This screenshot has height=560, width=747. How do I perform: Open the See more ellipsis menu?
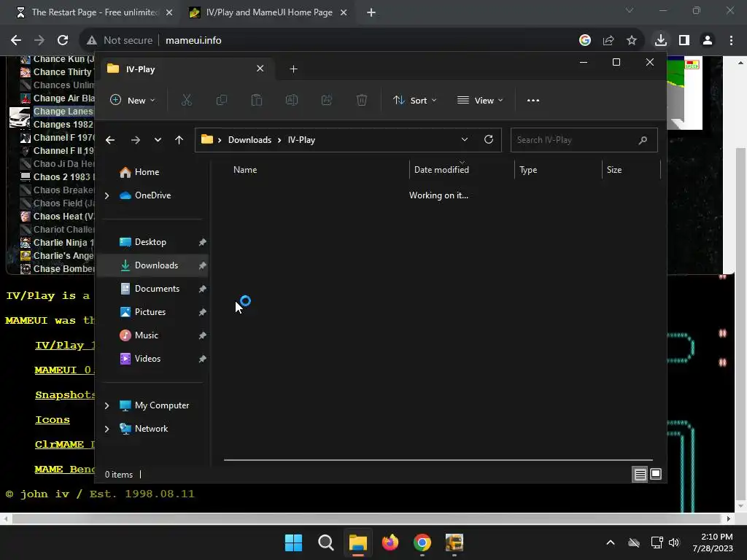tap(533, 101)
